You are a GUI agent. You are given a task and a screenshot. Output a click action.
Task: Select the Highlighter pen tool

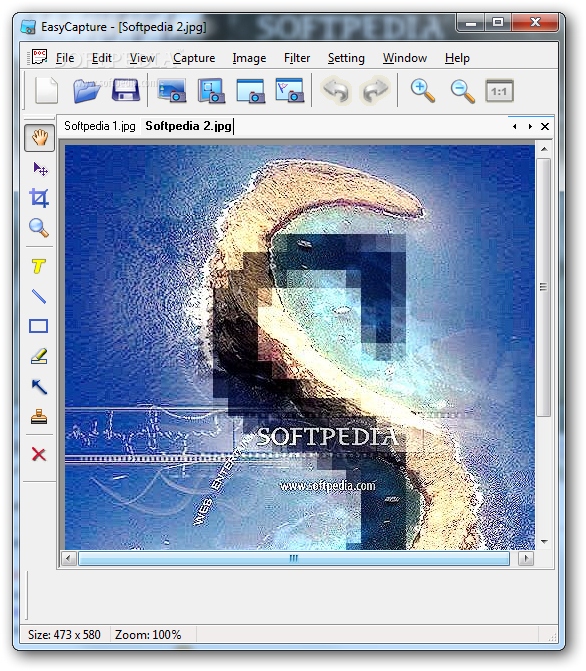[39, 356]
